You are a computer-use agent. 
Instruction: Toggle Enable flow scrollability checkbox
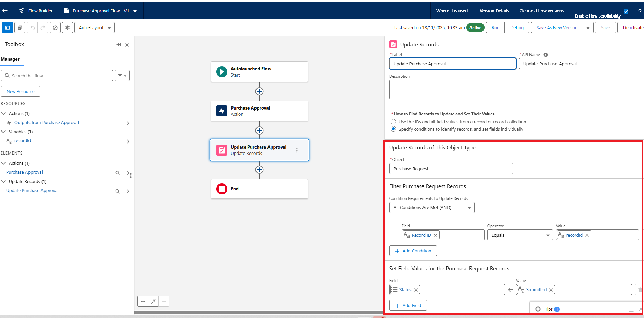(x=626, y=11)
